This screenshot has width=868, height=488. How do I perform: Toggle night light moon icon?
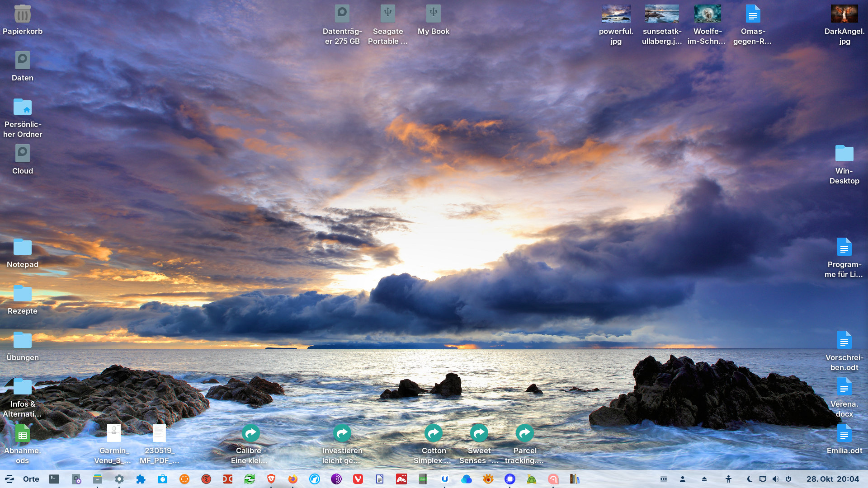pyautogui.click(x=750, y=479)
